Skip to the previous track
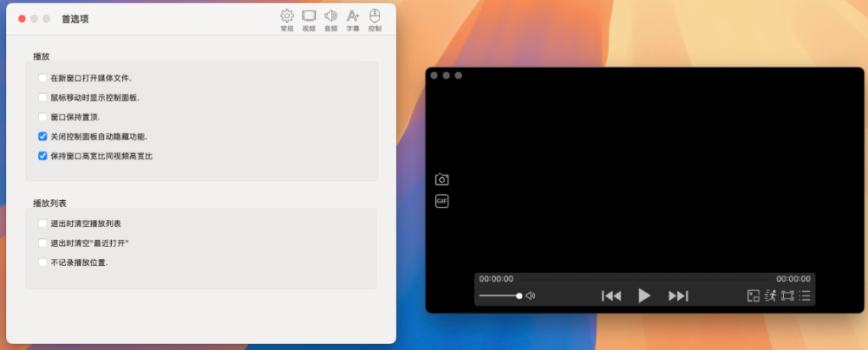Image resolution: width=868 pixels, height=350 pixels. [x=611, y=296]
